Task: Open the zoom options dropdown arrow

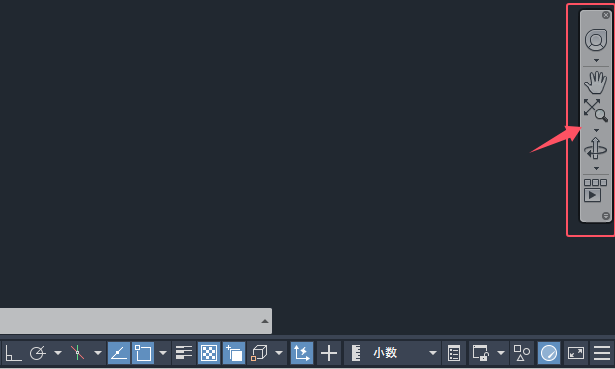Action: pyautogui.click(x=596, y=130)
